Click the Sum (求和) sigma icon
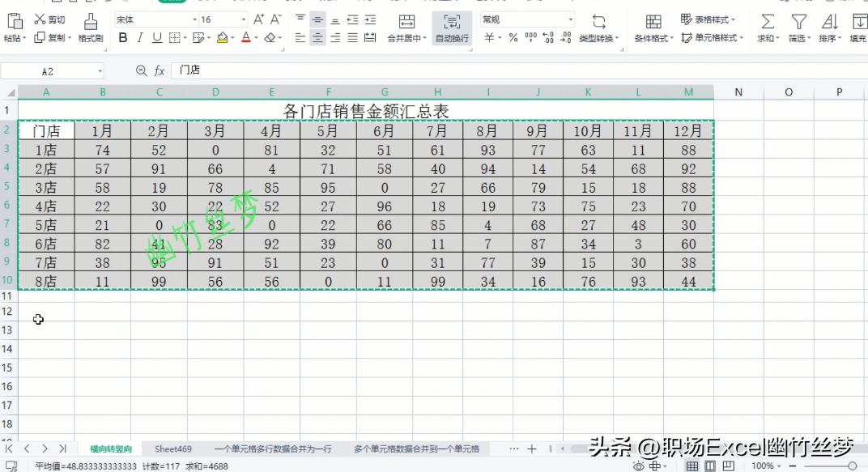Viewport: 868px width, 472px height. click(x=768, y=22)
